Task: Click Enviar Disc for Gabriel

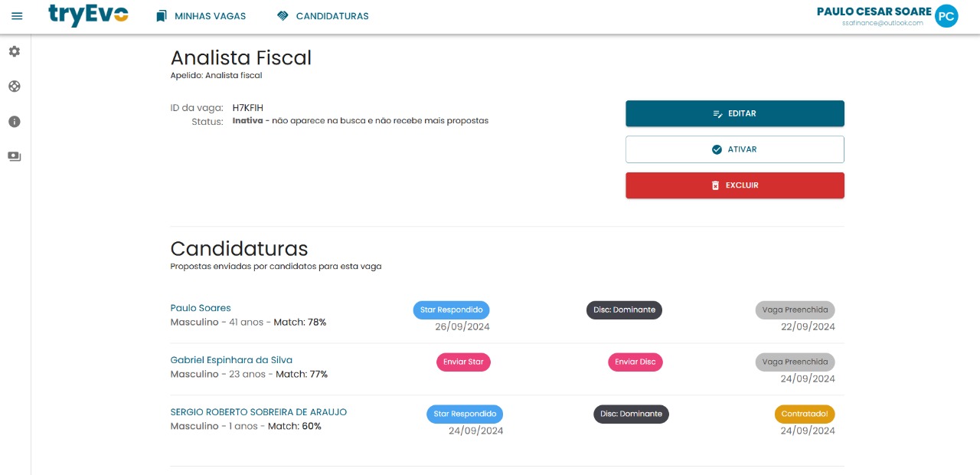Action: pos(635,362)
